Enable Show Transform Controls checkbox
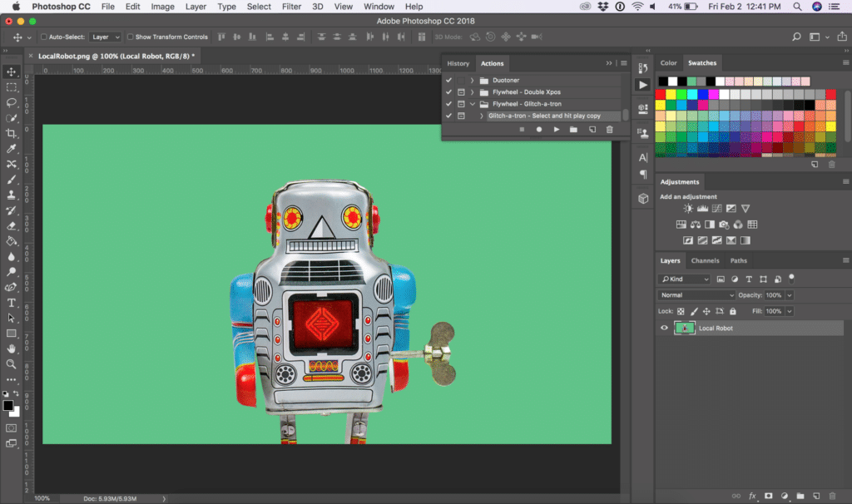The width and height of the screenshot is (852, 504). pos(131,37)
